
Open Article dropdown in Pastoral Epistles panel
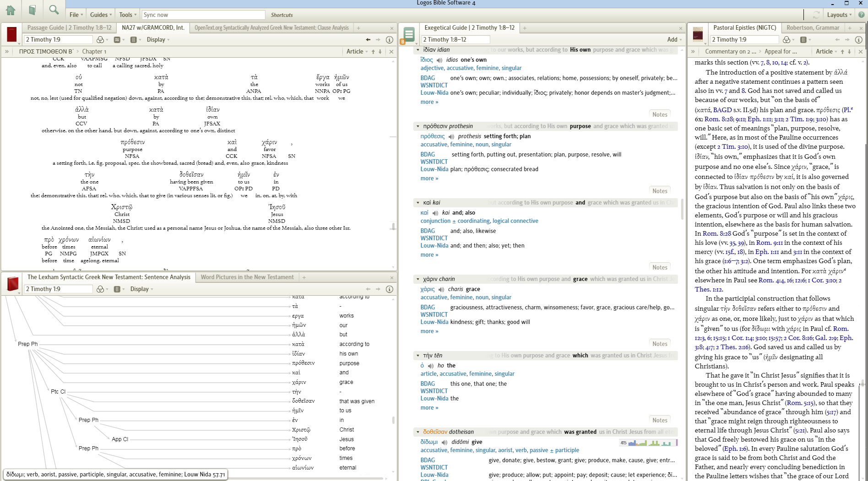click(826, 52)
